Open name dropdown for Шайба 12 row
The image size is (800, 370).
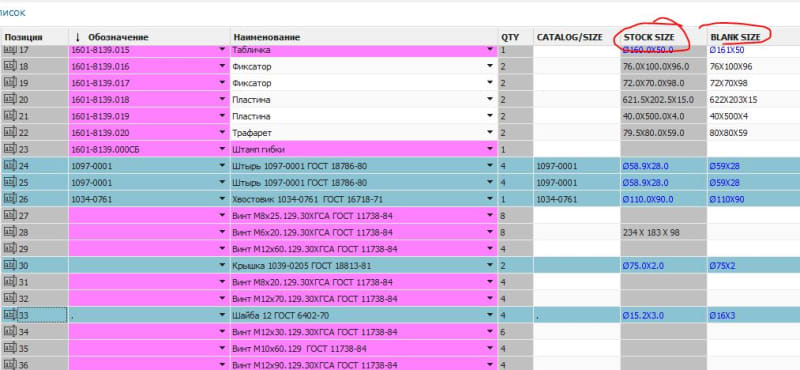(x=490, y=315)
